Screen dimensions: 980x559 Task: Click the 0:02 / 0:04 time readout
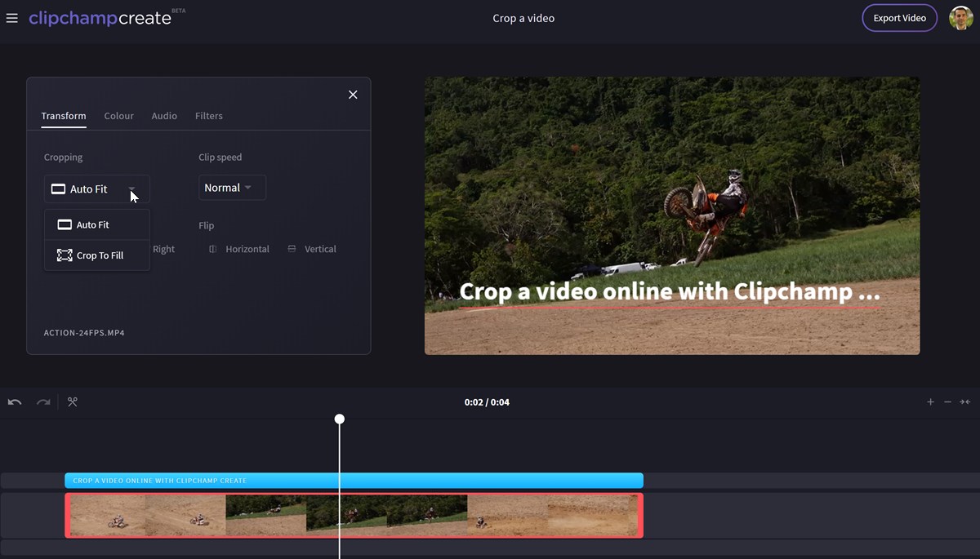point(487,402)
